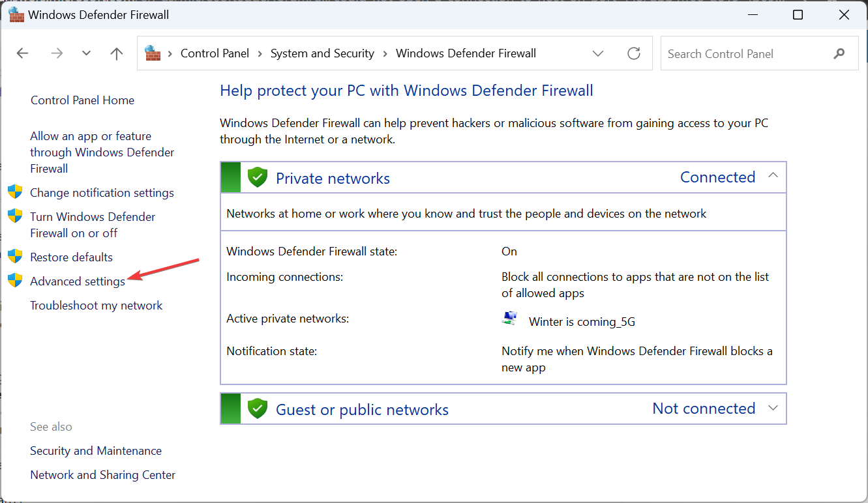
Task: Open Advanced settings link
Action: tap(78, 281)
